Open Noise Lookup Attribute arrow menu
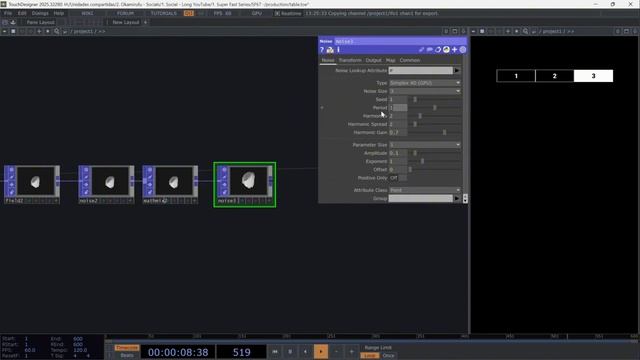Screen dimensions: 640x360 (457, 71)
